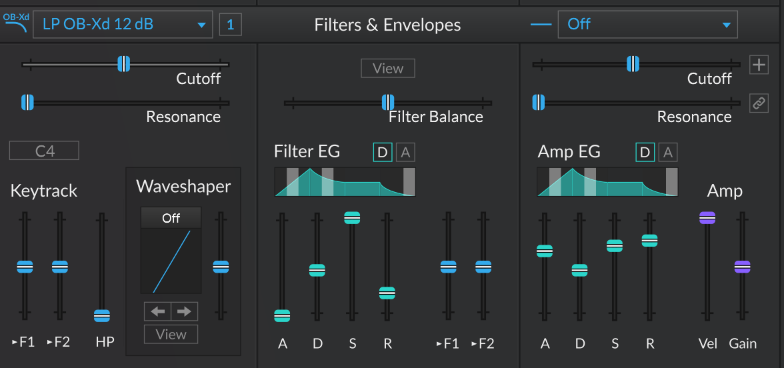Toggle Filter EG analog mode A

pyautogui.click(x=406, y=153)
